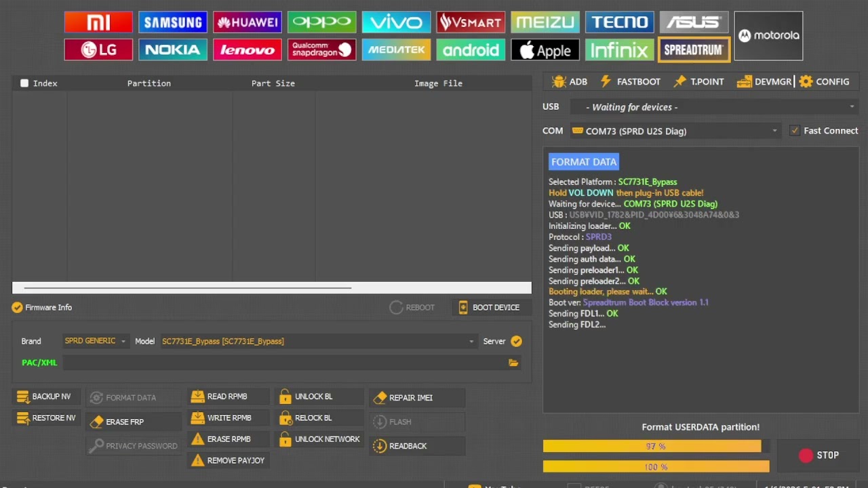Click the WRITE RPMB button

point(229,418)
